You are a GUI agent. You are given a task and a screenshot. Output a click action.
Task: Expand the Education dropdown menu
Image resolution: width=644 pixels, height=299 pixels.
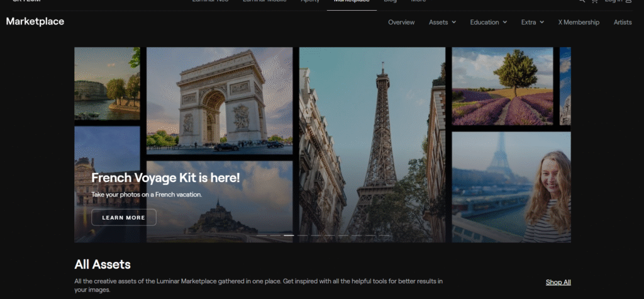pyautogui.click(x=488, y=22)
